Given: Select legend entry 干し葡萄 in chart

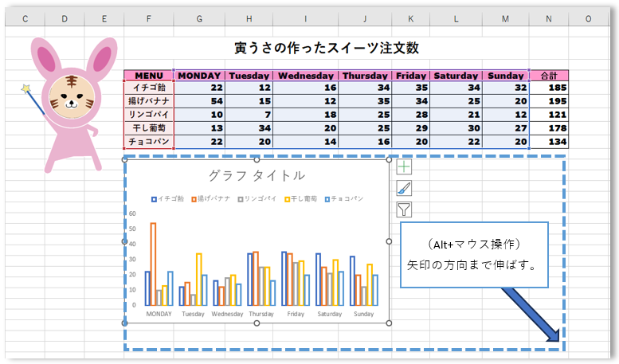Looking at the screenshot, I should click(301, 199).
